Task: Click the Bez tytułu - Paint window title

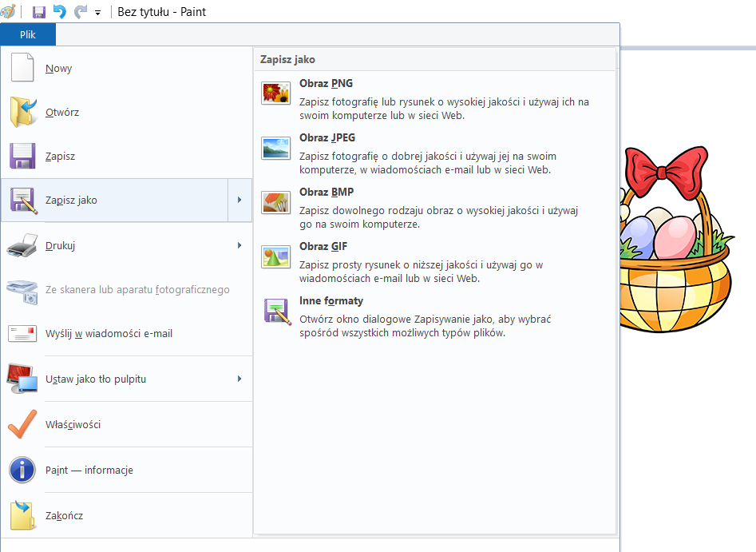Action: 161,12
